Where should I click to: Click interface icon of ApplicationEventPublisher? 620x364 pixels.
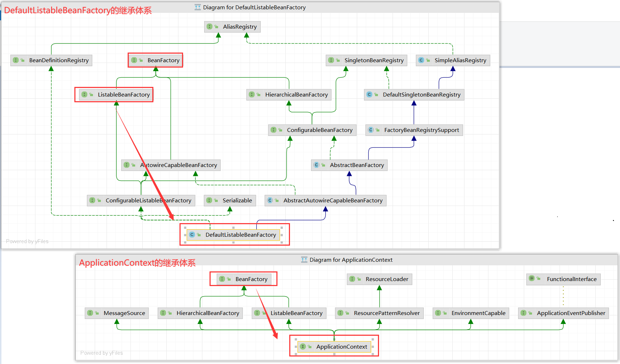[x=523, y=313]
